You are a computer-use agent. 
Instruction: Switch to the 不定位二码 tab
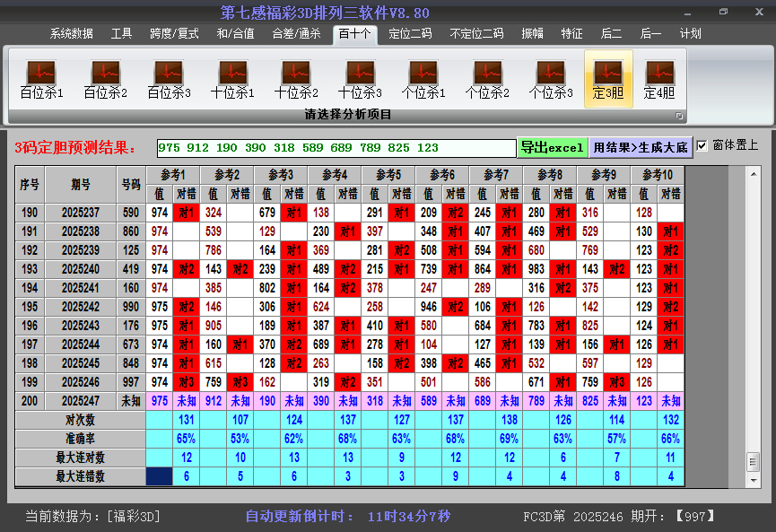coord(476,34)
